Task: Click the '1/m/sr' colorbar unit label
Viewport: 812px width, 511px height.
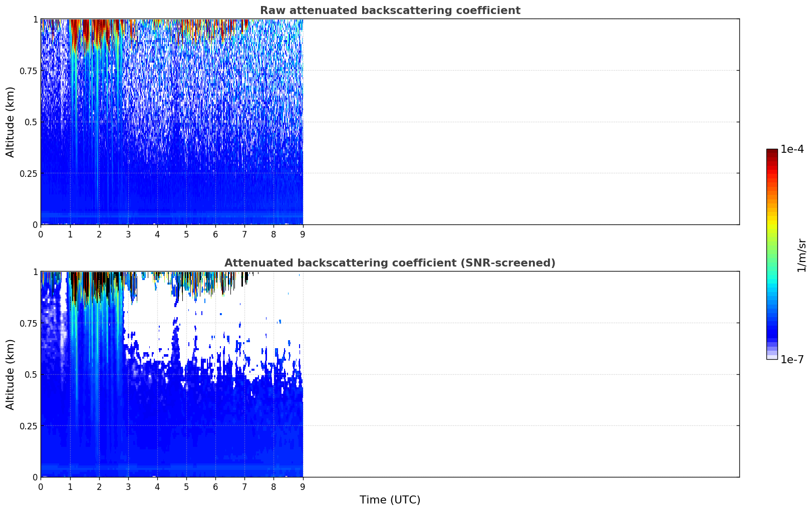Action: 801,255
